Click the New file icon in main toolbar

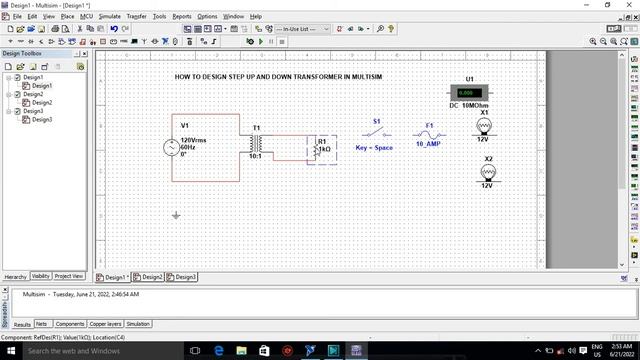[11, 29]
